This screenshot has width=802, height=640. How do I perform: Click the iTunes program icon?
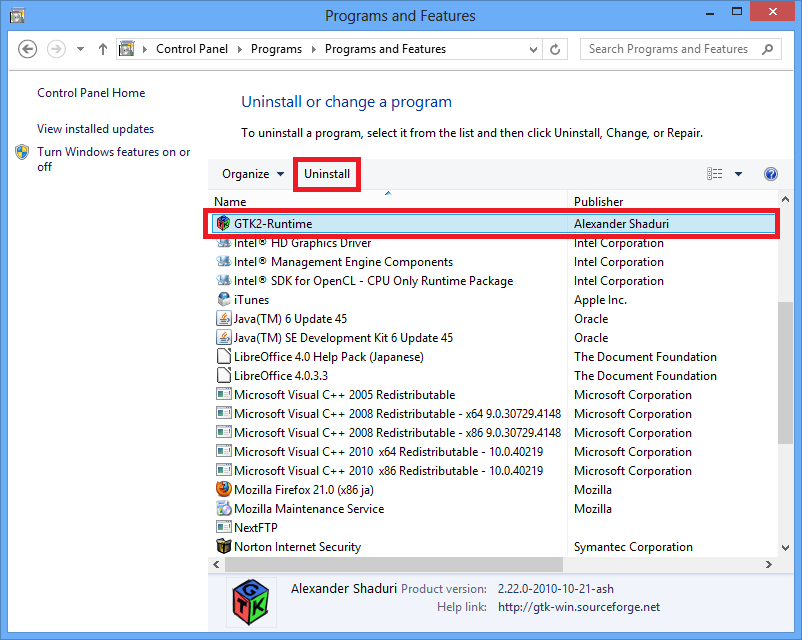224,300
